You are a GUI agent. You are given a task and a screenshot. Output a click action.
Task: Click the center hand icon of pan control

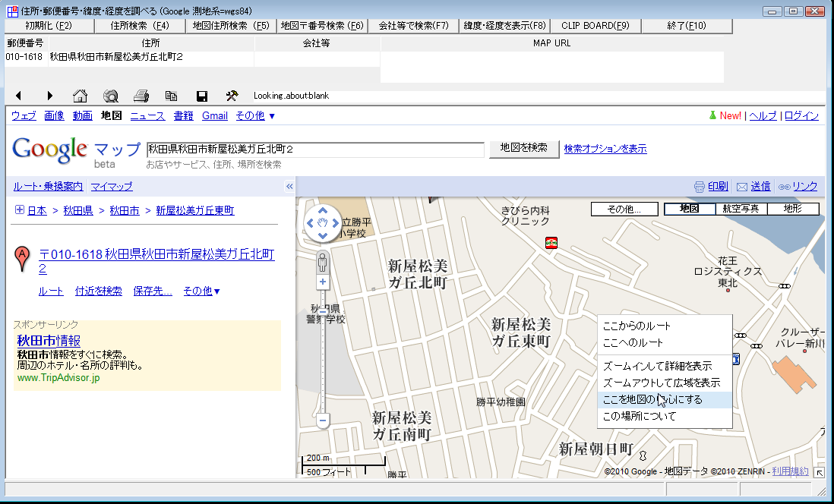(322, 223)
